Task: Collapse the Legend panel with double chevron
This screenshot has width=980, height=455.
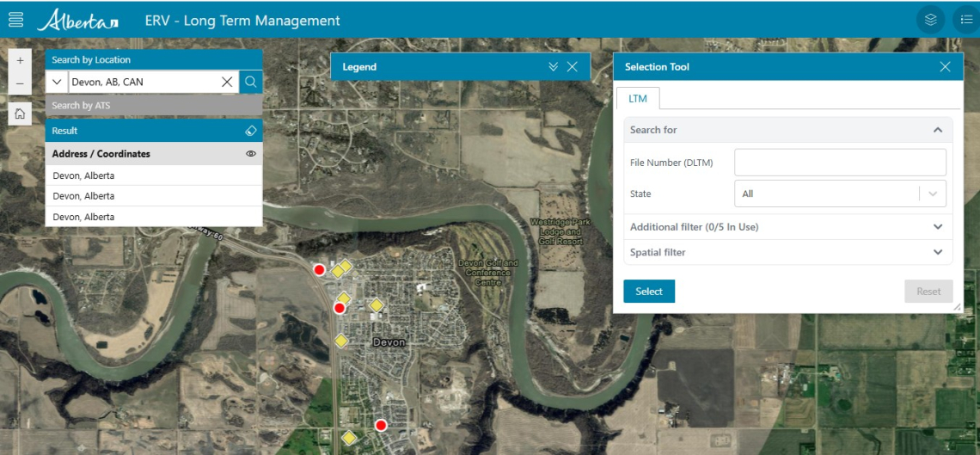Action: tap(553, 67)
